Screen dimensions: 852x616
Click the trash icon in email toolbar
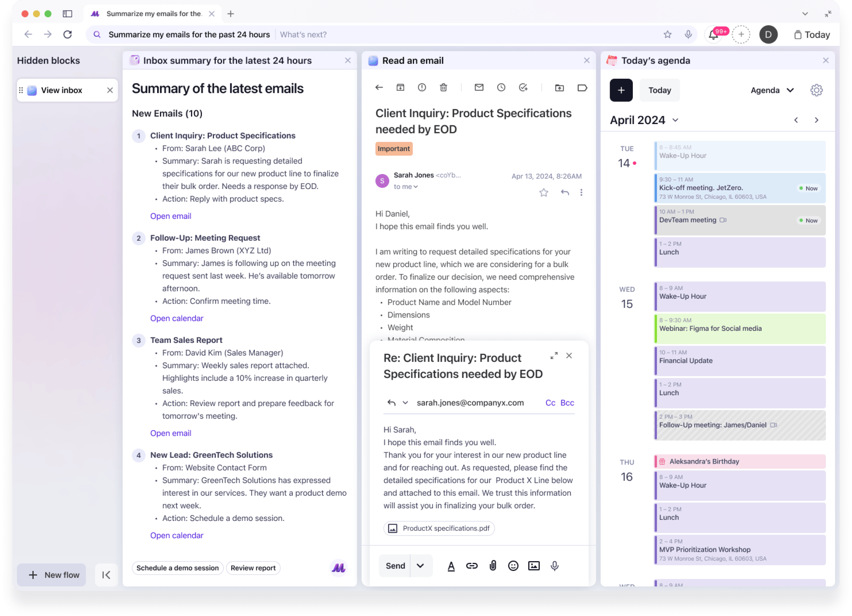click(443, 88)
